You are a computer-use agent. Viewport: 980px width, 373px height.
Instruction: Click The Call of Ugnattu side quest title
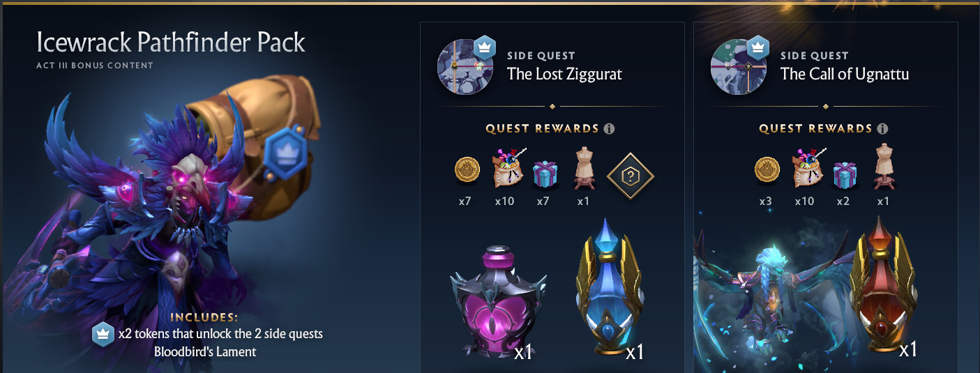click(845, 74)
